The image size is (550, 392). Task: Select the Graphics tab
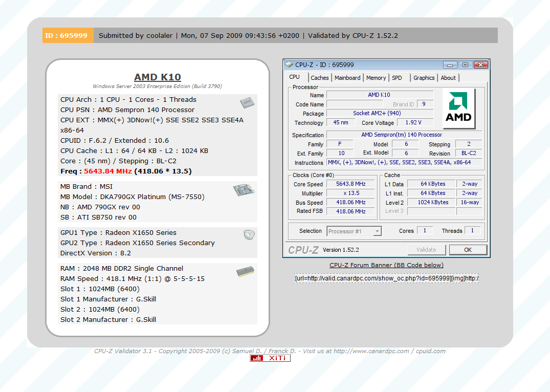click(x=424, y=78)
